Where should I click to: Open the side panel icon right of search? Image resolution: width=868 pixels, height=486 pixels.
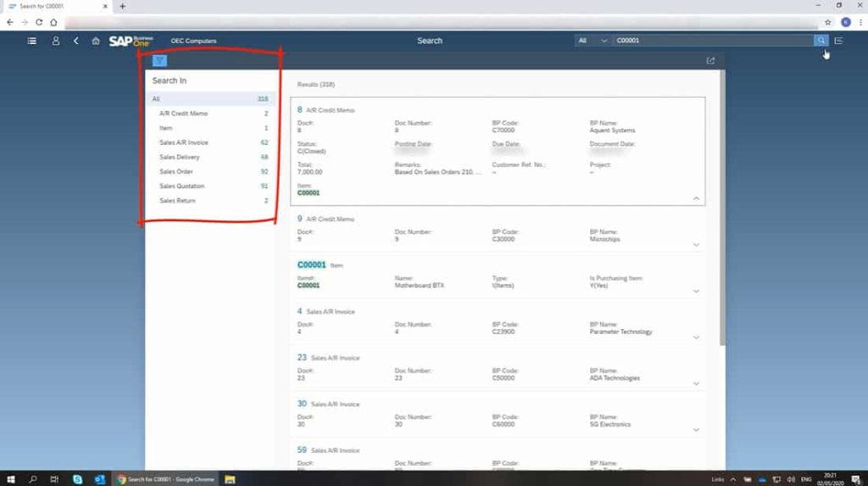coord(838,41)
